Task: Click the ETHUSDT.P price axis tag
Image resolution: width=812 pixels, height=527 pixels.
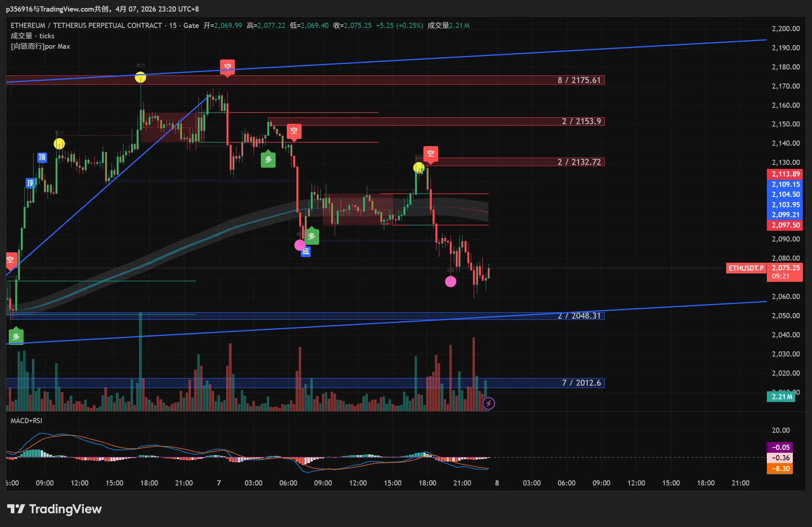Action: 746,268
